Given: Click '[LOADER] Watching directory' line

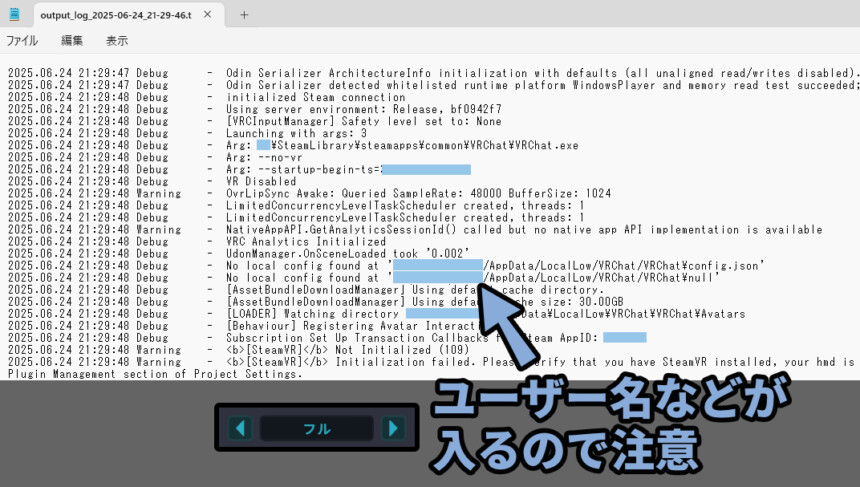Looking at the screenshot, I should tap(377, 314).
